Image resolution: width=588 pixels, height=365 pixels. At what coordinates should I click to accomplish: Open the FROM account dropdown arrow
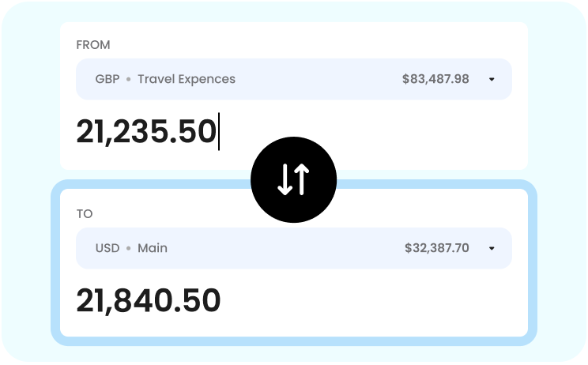click(492, 80)
